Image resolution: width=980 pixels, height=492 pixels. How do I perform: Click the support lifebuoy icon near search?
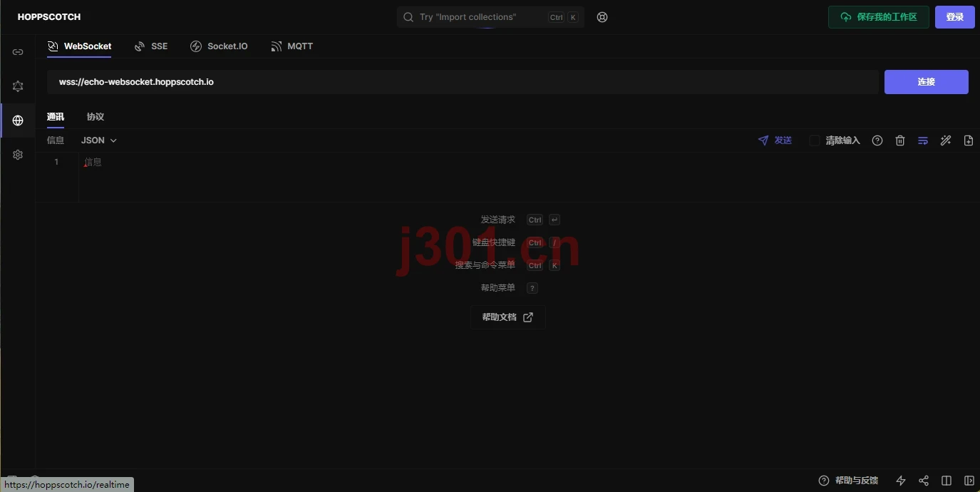(602, 17)
